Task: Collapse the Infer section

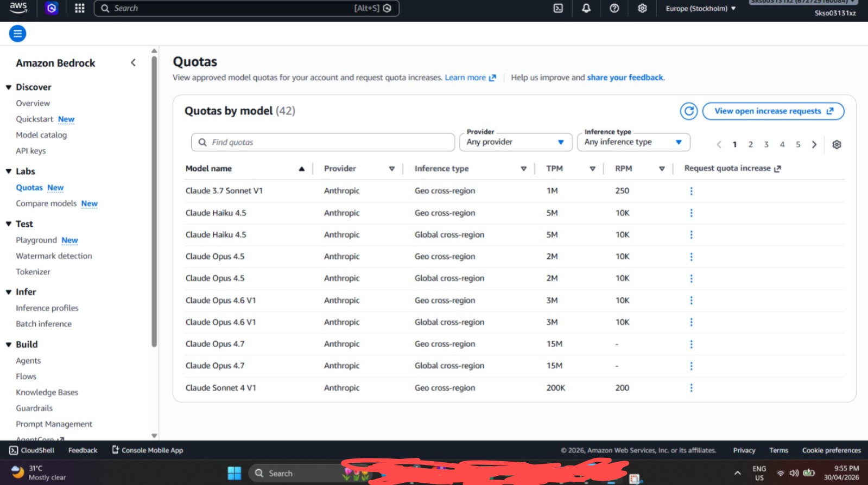Action: tap(9, 292)
